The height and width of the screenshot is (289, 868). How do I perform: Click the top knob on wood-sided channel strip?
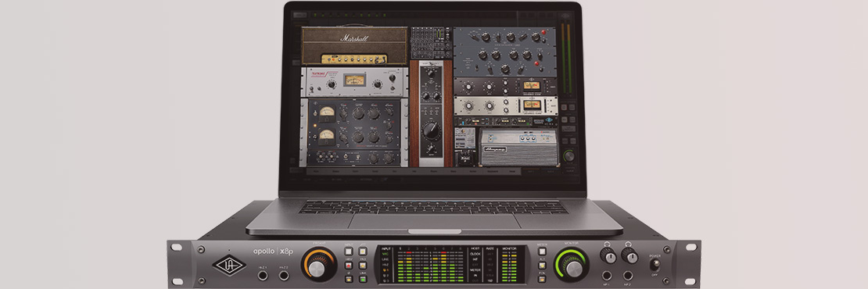tap(430, 73)
